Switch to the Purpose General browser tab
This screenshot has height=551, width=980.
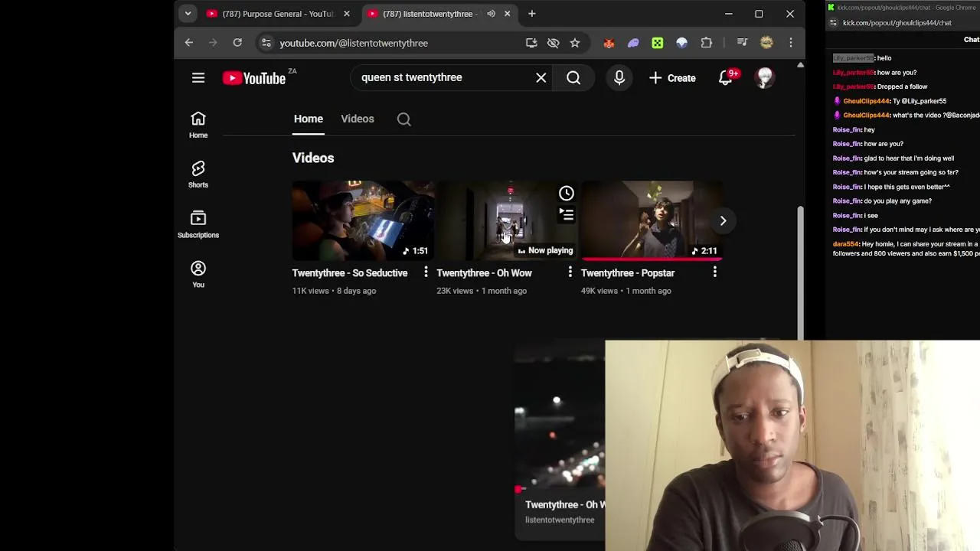point(279,14)
